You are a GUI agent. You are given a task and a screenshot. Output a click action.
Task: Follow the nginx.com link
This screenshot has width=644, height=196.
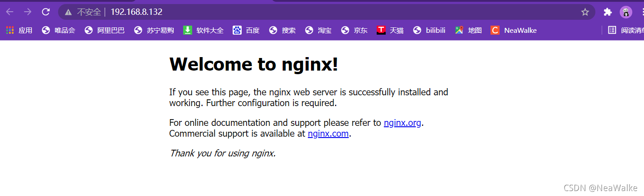[x=328, y=134]
